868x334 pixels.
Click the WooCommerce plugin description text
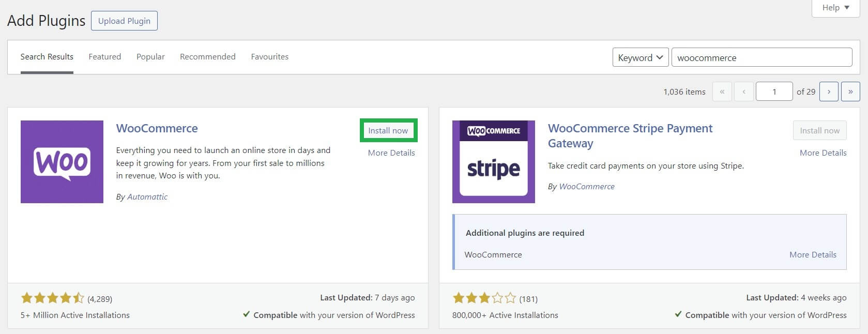coord(223,163)
